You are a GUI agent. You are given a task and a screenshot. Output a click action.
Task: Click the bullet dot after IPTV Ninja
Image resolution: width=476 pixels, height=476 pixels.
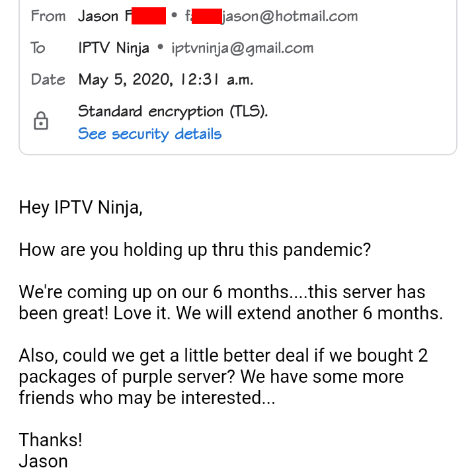coord(161,47)
